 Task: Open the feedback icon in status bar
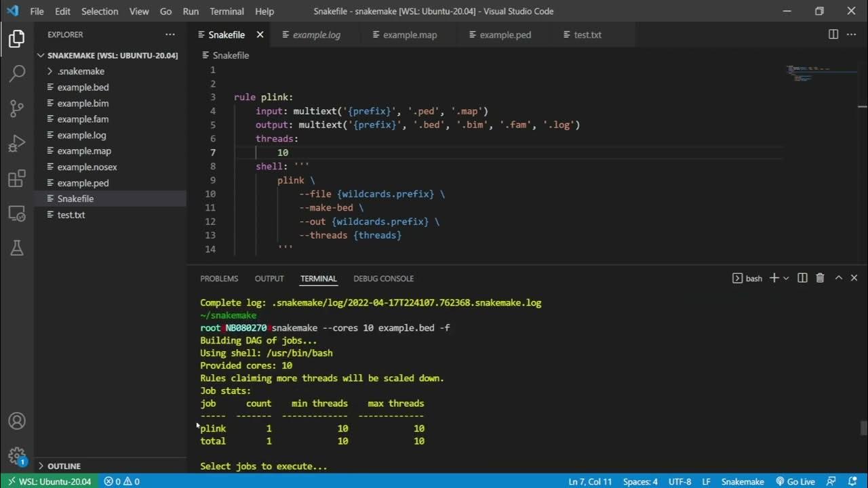(x=831, y=481)
